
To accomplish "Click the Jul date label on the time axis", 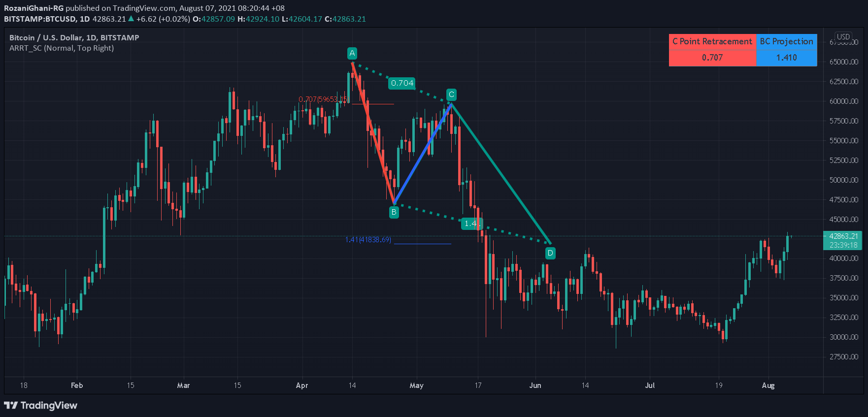I will (650, 385).
